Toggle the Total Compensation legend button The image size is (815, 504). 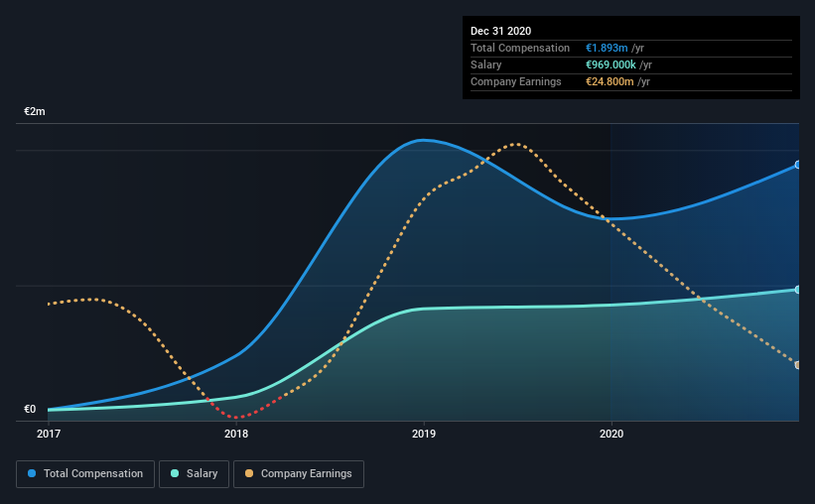[x=85, y=474]
